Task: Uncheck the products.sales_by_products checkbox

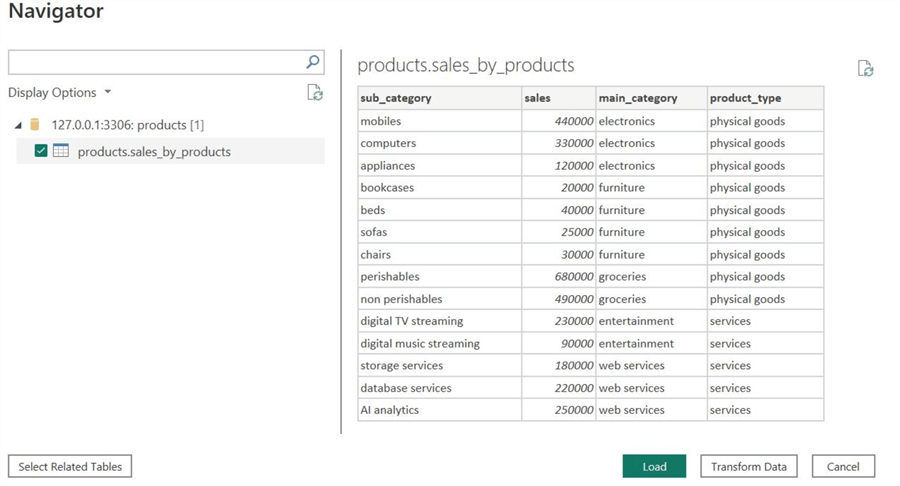Action: 41,151
